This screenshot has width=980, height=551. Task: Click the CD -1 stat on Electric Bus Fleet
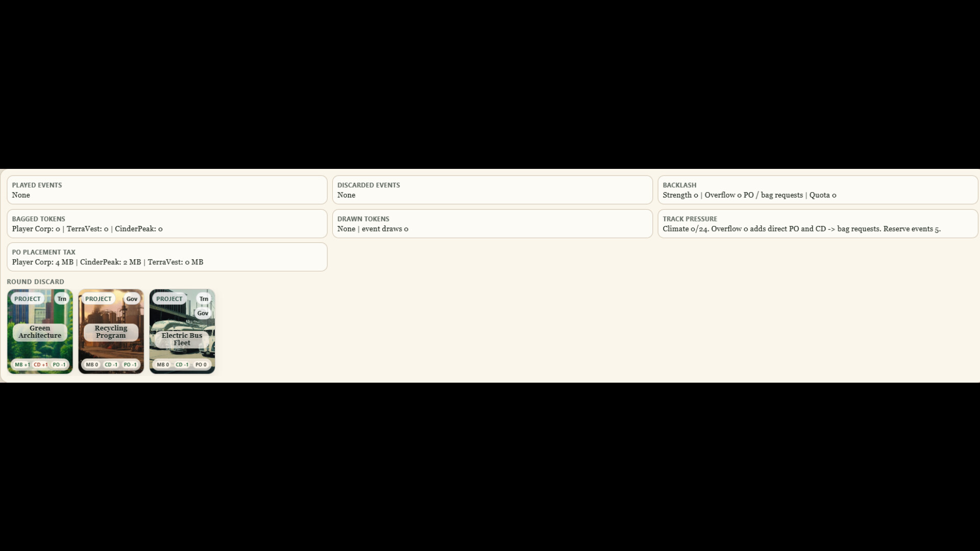coord(182,365)
